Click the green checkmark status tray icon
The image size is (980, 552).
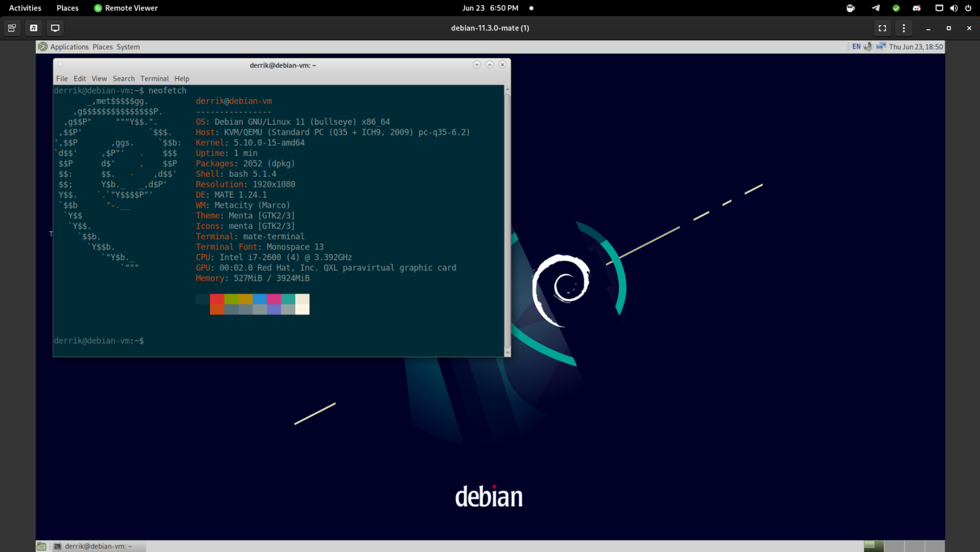896,8
